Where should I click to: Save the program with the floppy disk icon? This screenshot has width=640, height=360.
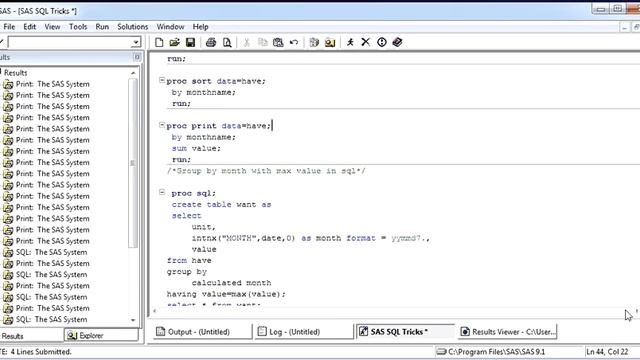(x=190, y=42)
